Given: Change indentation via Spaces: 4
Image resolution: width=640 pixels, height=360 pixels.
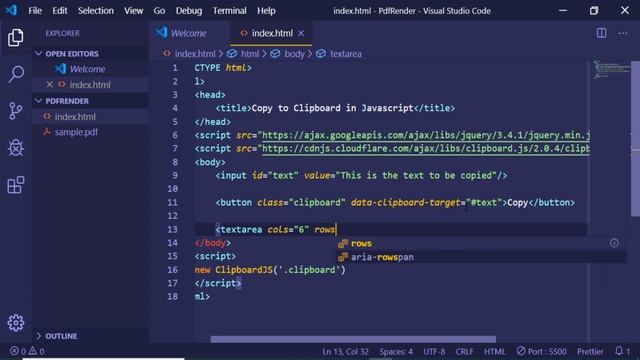Looking at the screenshot, I should pos(396,351).
